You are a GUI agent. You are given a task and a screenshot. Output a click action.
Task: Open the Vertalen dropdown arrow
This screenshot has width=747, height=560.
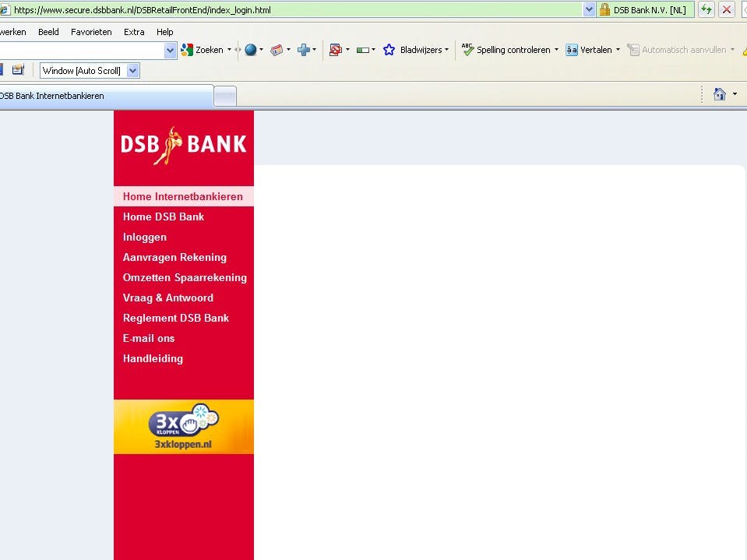click(618, 50)
